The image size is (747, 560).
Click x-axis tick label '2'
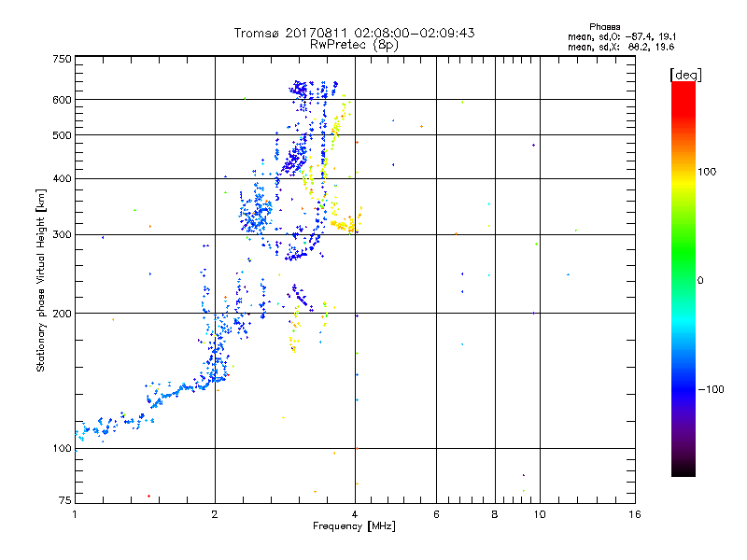[x=215, y=514]
